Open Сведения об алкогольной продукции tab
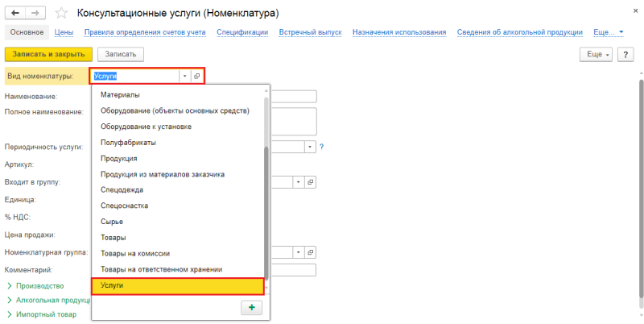The width and height of the screenshot is (644, 324). pos(519,32)
